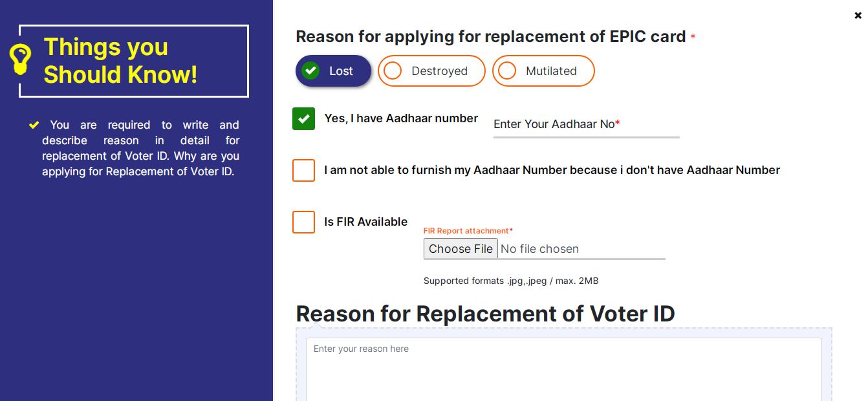Uncheck 'Yes, I have Aadhaar number'

click(x=303, y=119)
